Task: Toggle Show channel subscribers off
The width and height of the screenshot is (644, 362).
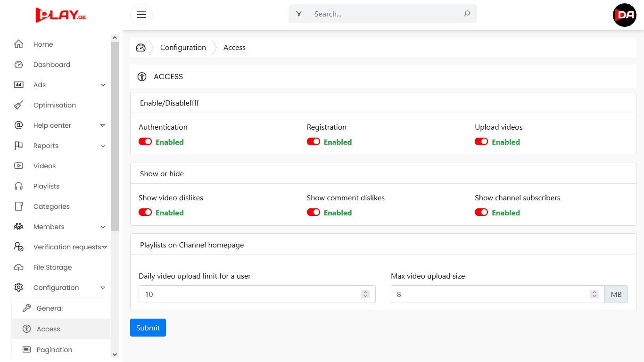Action: click(481, 213)
